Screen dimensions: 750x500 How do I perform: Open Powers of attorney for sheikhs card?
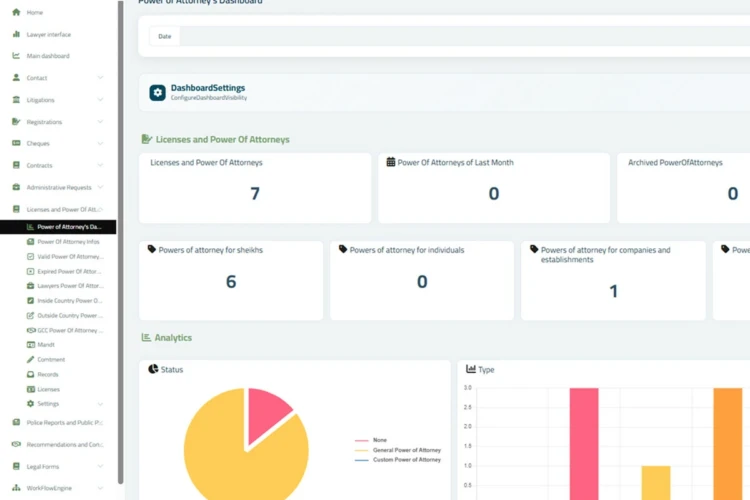click(x=231, y=280)
